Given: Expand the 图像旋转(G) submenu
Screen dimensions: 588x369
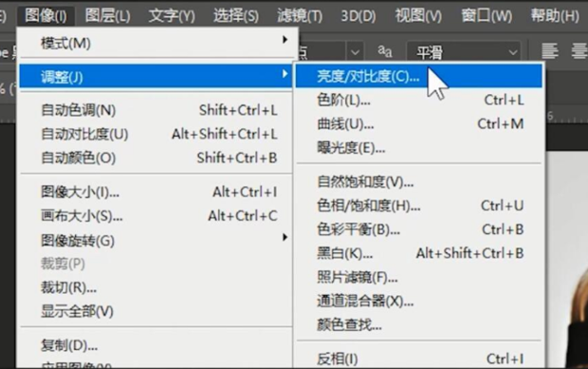Looking at the screenshot, I should pos(156,240).
